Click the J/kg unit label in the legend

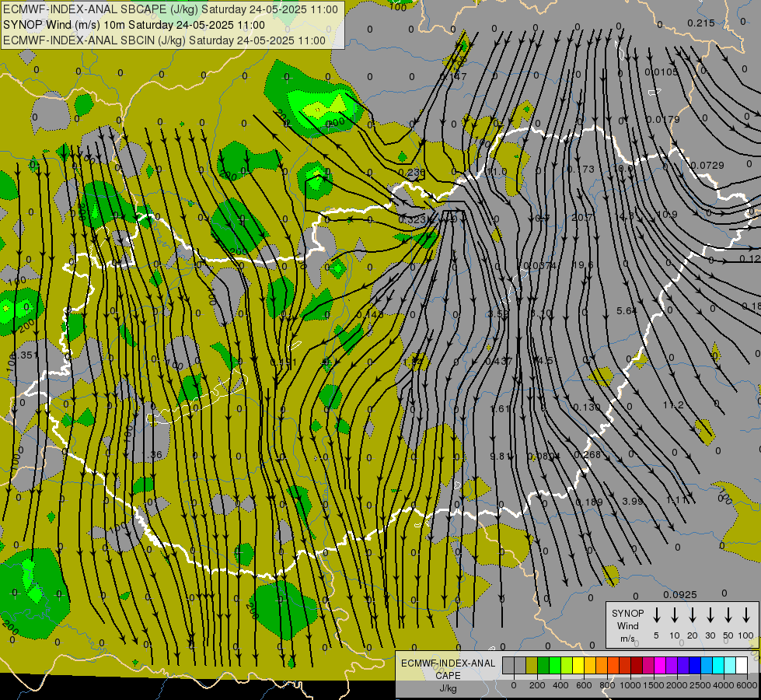click(448, 688)
